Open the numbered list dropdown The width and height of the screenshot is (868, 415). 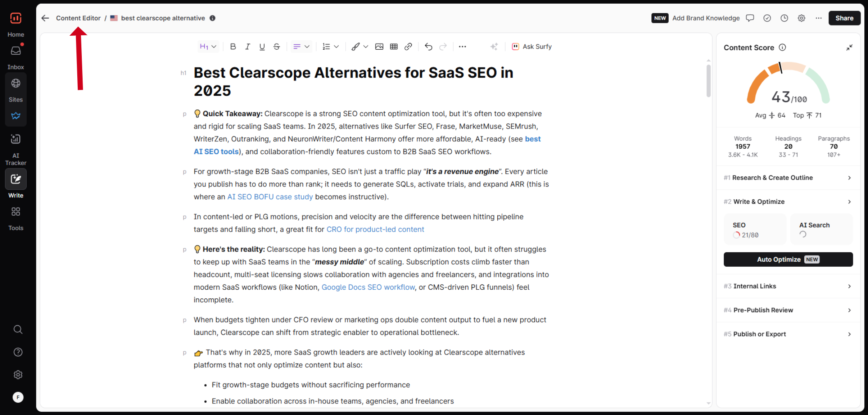click(330, 47)
